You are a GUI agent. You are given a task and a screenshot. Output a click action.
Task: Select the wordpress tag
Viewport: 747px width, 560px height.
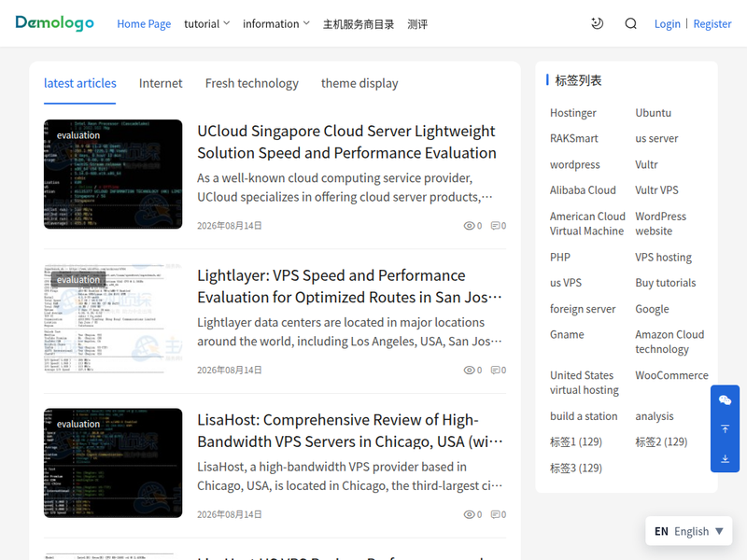click(x=574, y=165)
